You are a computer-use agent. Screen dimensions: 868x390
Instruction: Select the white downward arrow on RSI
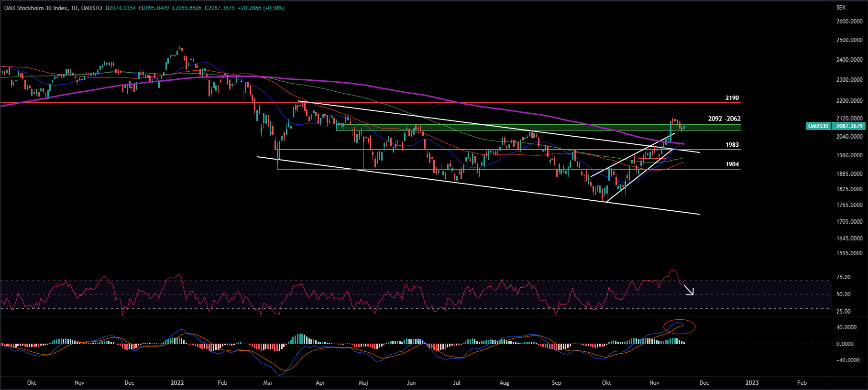688,290
